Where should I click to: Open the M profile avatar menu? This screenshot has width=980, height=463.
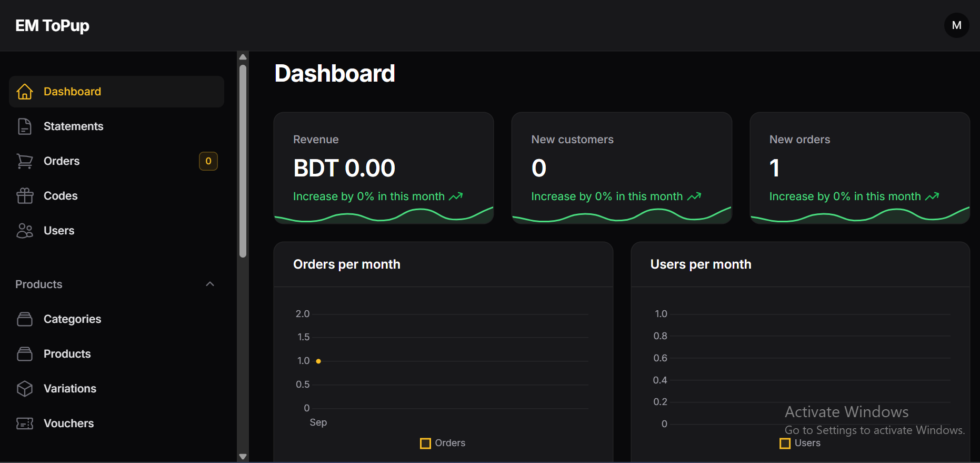[956, 25]
